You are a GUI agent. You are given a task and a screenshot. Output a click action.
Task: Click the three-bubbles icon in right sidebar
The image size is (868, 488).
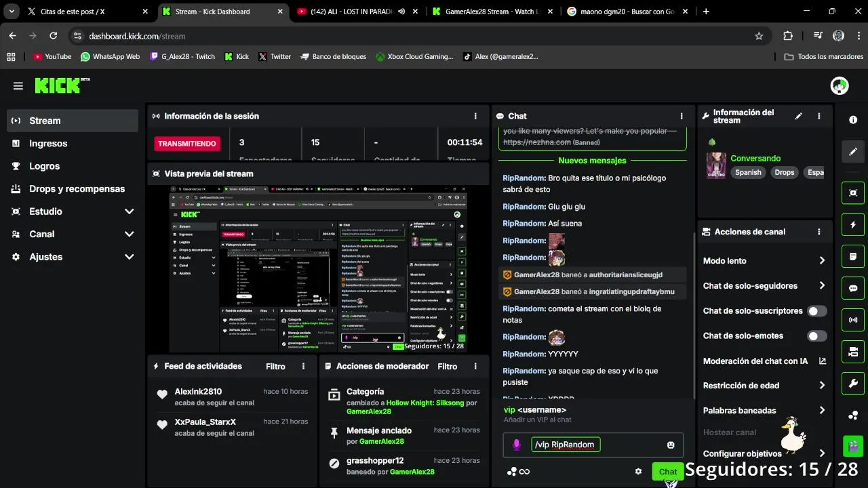[x=853, y=415]
